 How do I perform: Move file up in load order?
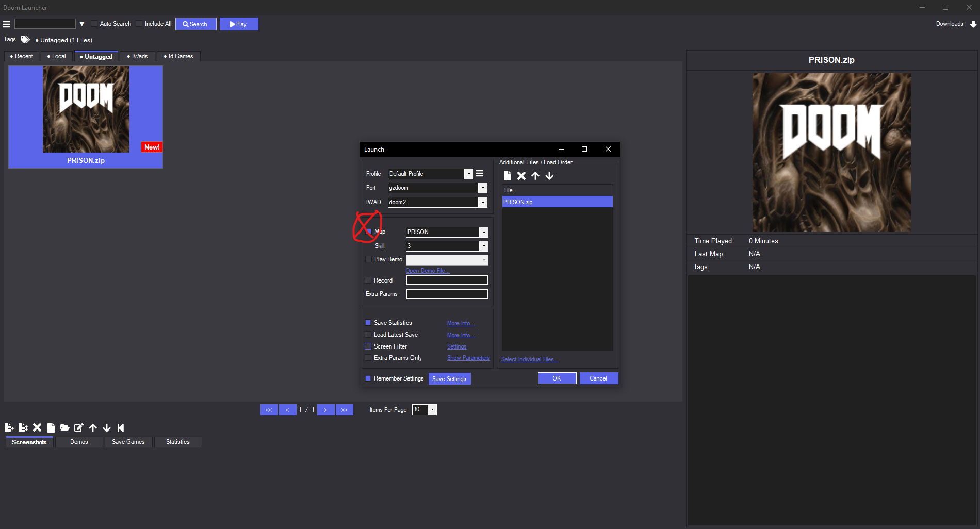click(x=535, y=176)
